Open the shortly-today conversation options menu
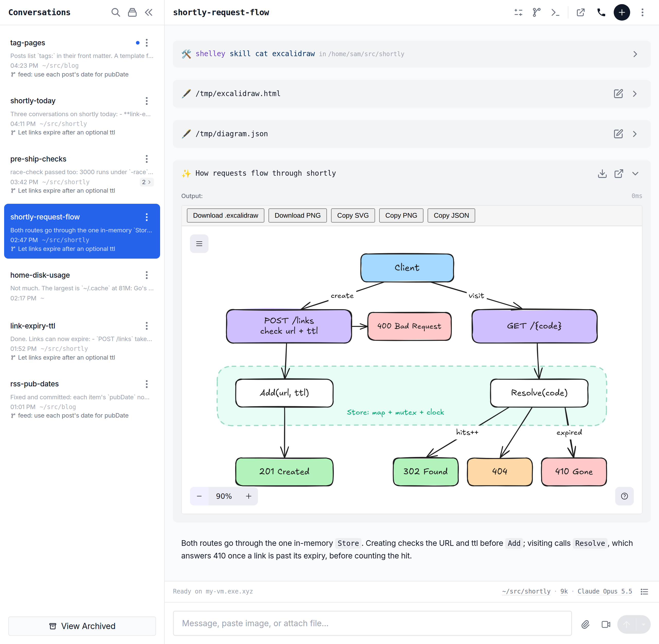The image size is (659, 644). [x=147, y=101]
